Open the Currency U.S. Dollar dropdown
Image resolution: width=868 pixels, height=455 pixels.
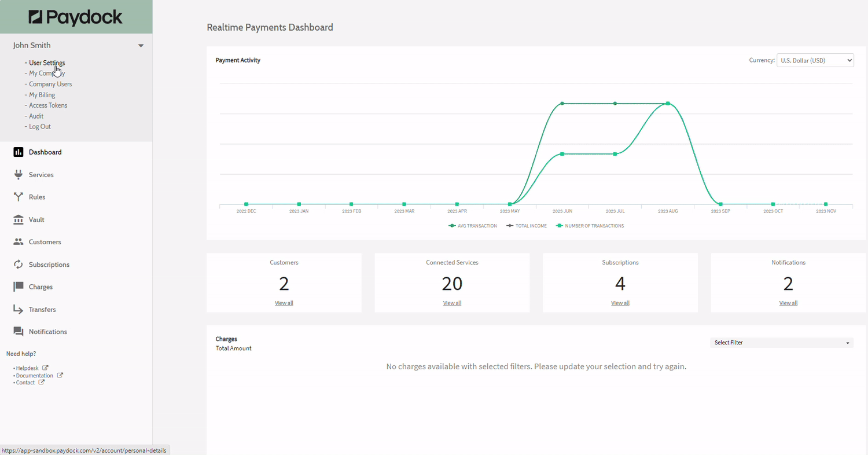click(815, 60)
